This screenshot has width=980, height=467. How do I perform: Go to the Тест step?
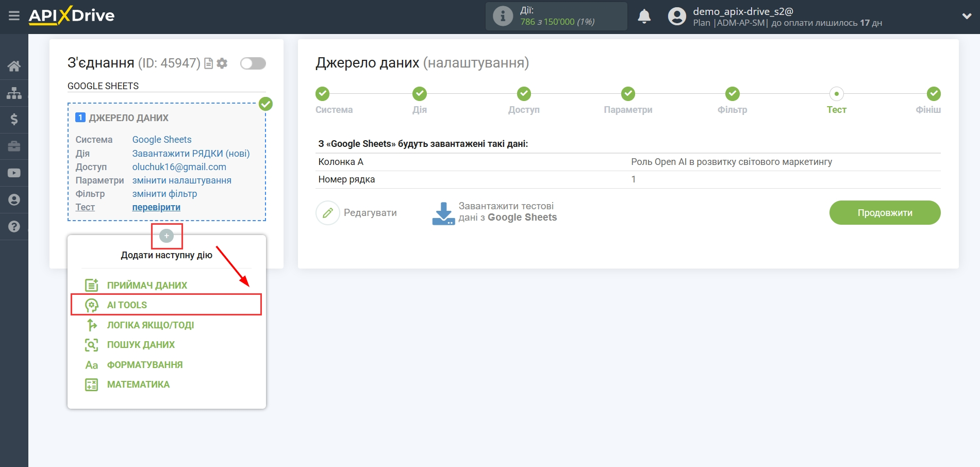(837, 94)
